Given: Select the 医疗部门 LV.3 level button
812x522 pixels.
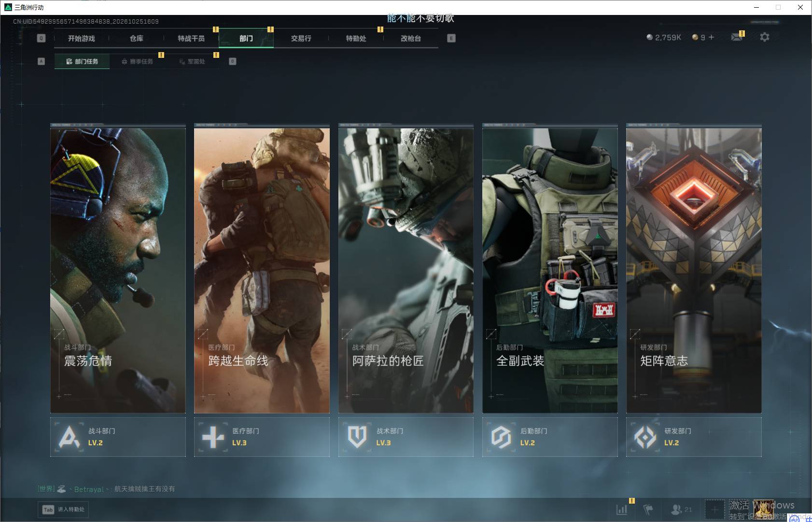Looking at the screenshot, I should point(262,437).
